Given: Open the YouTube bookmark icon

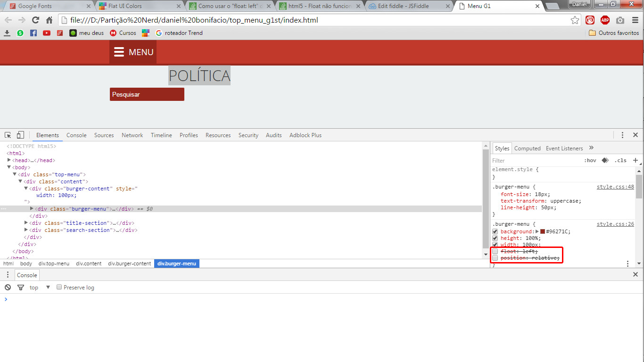Looking at the screenshot, I should coord(47,33).
